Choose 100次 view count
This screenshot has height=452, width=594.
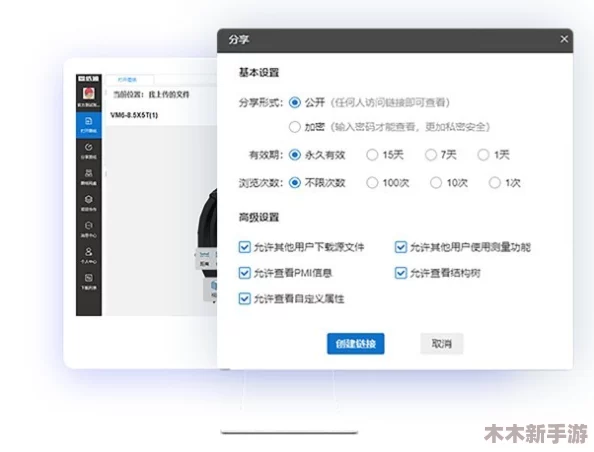click(372, 183)
